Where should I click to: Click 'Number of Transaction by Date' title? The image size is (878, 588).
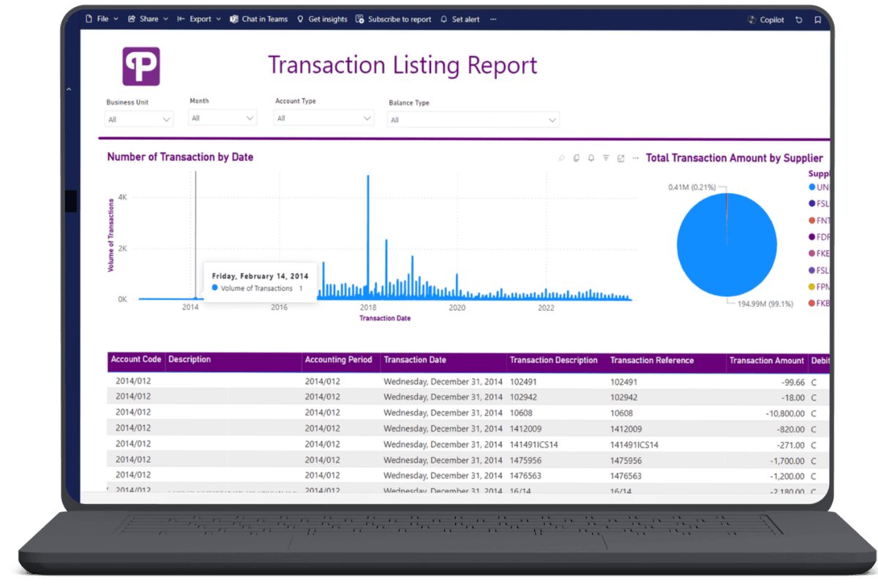[180, 157]
